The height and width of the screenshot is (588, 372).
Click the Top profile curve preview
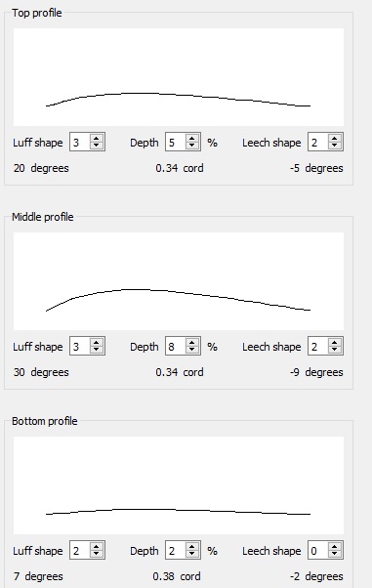click(179, 77)
